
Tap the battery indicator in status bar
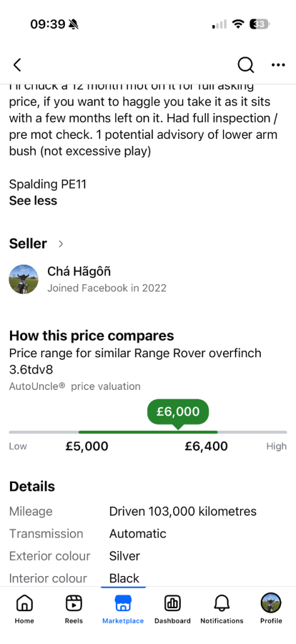259,24
